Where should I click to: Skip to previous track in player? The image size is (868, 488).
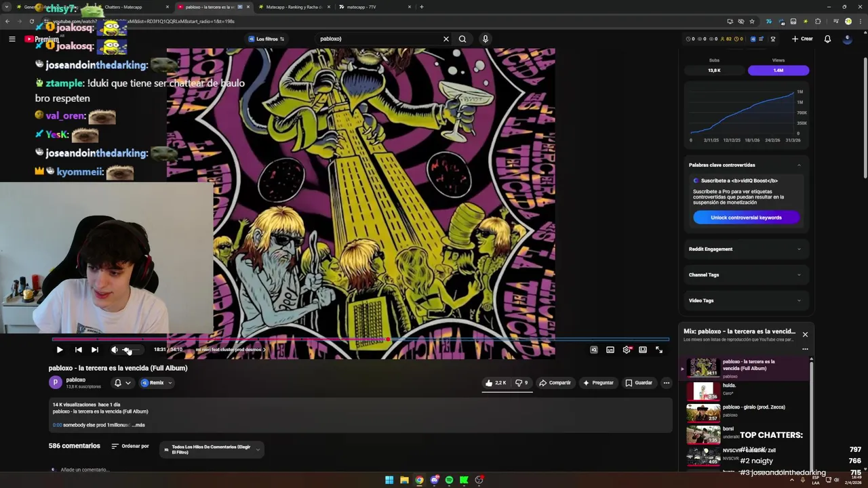coord(78,350)
